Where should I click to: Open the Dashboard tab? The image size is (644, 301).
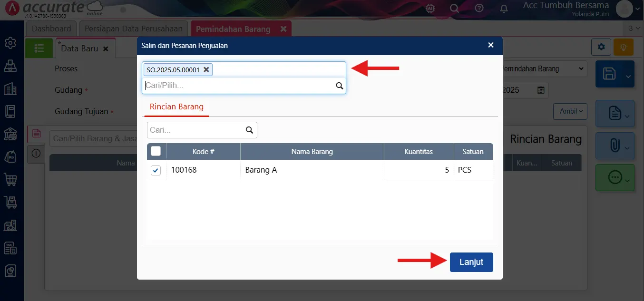point(51,29)
